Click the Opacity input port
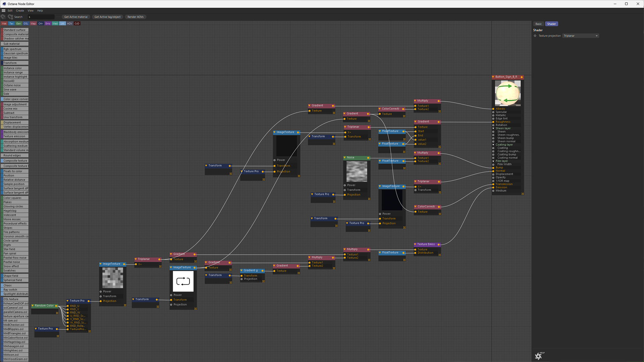Image resolution: width=644 pixels, height=362 pixels. click(493, 177)
